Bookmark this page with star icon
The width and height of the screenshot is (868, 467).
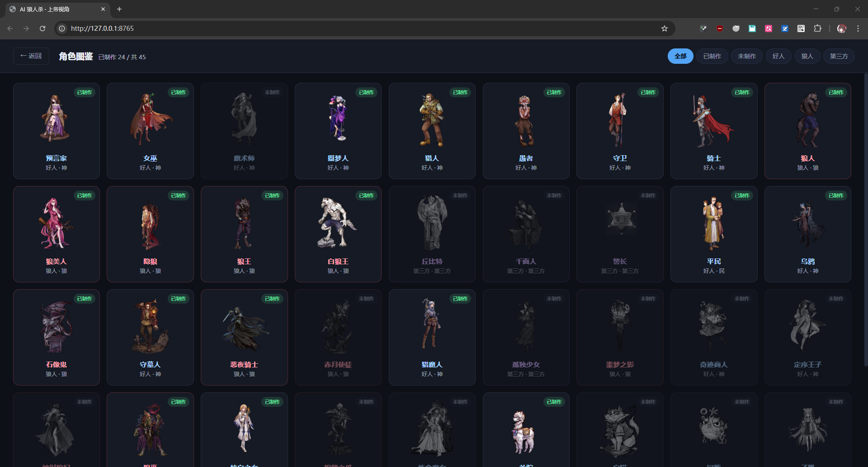tap(664, 29)
